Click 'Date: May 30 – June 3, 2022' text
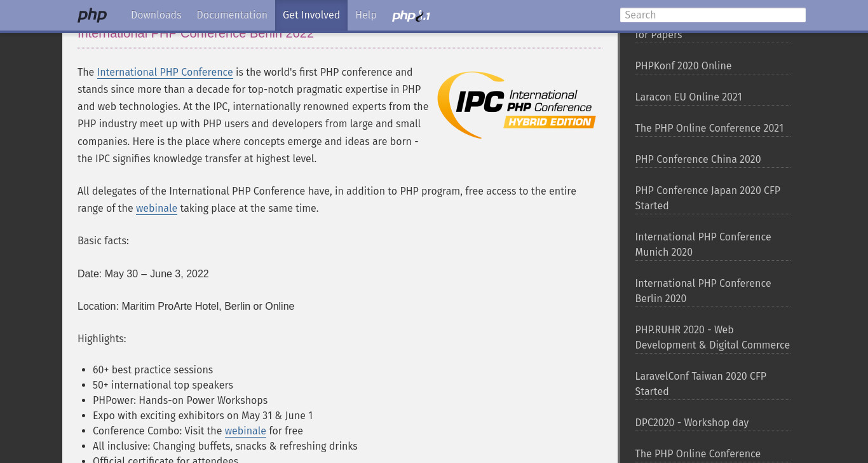 point(143,274)
